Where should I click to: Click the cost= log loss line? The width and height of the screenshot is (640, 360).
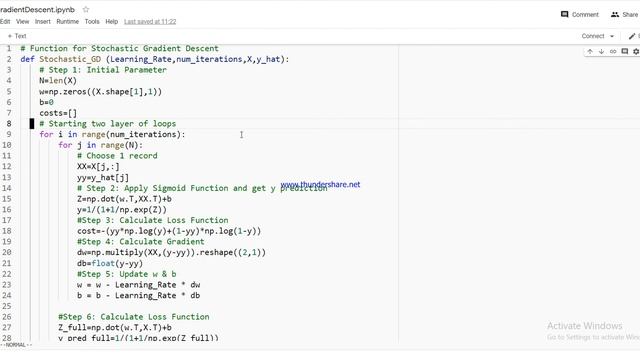pyautogui.click(x=169, y=231)
